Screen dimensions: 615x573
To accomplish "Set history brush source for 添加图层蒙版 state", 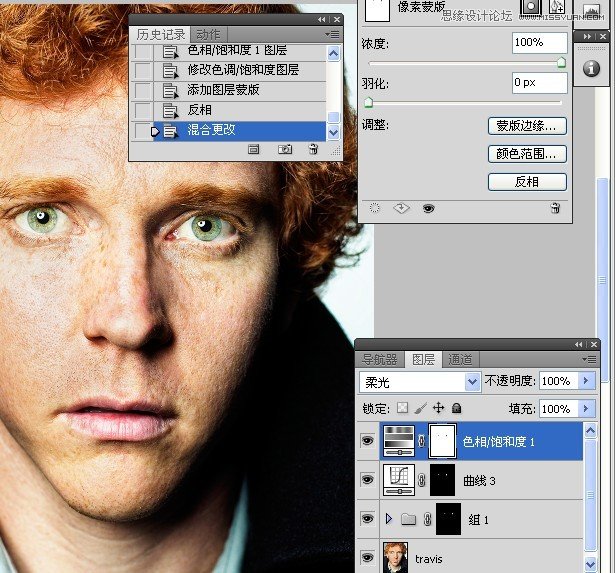I will (x=143, y=90).
